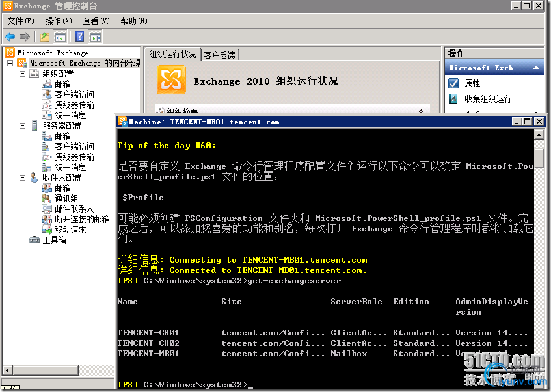Click 收集组织运行... action

coord(493,99)
